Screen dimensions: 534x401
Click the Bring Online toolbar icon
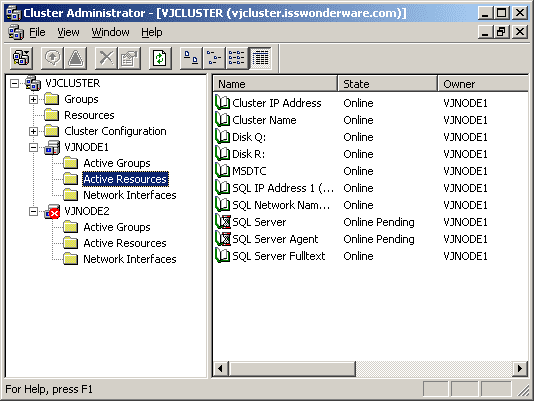(x=52, y=58)
